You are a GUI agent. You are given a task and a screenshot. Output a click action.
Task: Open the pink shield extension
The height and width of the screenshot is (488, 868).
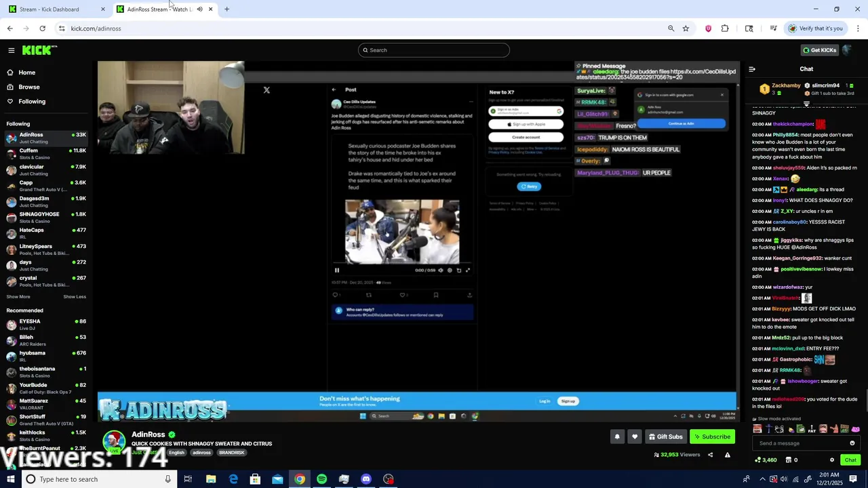(x=708, y=28)
